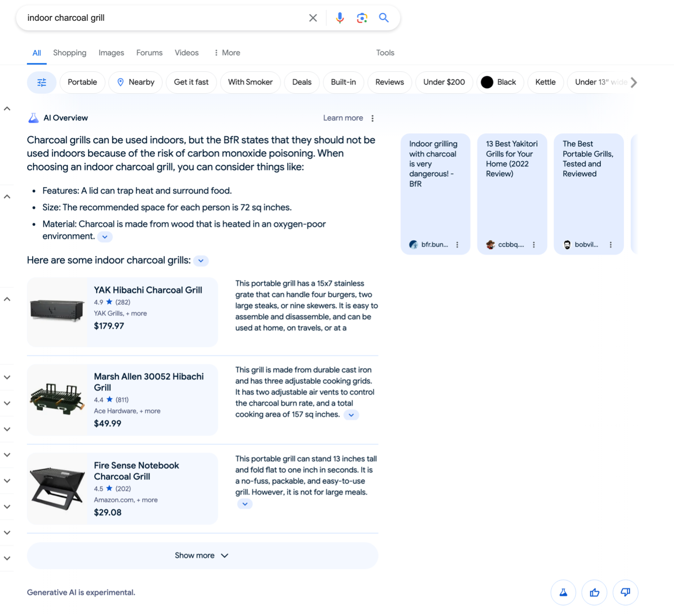Image resolution: width=674 pixels, height=616 pixels.
Task: Toggle the Portable filter chip
Action: 82,82
